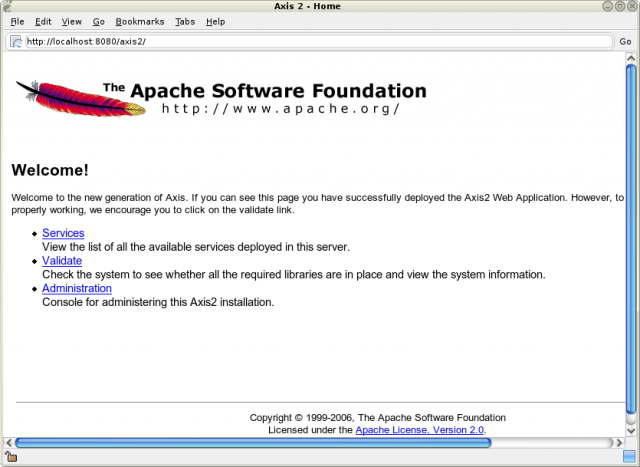Open the Validate link
This screenshot has width=640, height=467.
click(62, 261)
